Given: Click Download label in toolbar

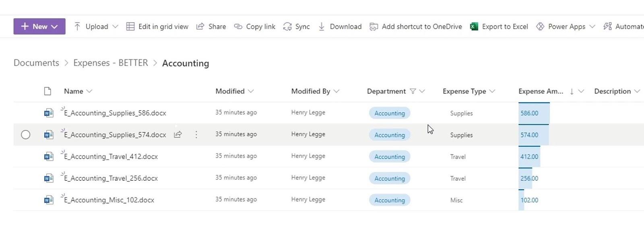Looking at the screenshot, I should point(346,27).
